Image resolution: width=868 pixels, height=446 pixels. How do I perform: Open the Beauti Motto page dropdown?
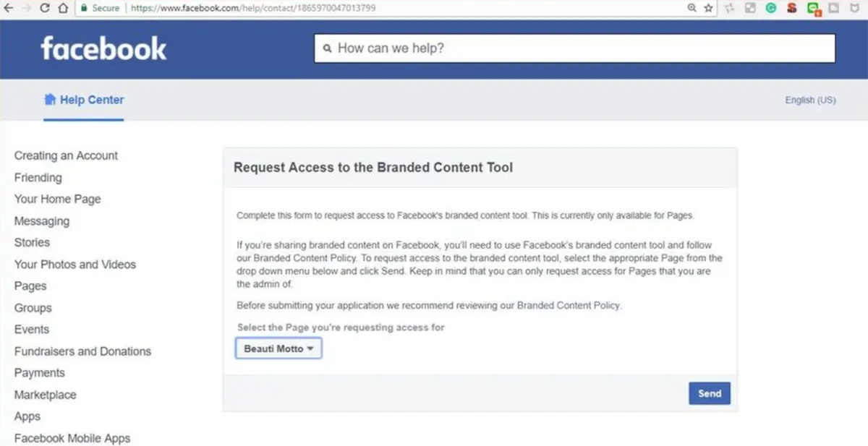click(278, 348)
